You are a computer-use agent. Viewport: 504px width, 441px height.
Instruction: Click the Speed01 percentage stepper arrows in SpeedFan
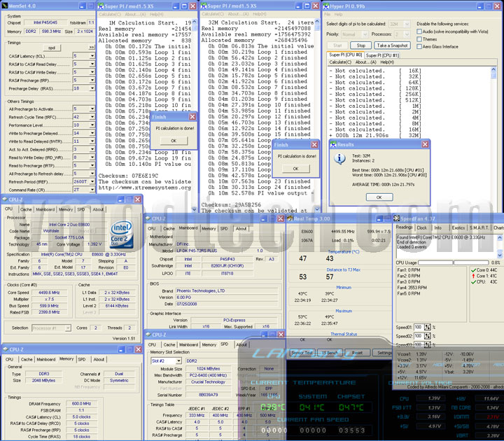(427, 327)
